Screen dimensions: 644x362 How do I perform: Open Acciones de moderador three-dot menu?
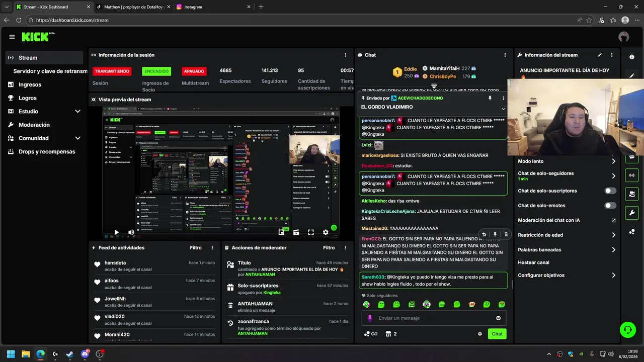pos(345,248)
